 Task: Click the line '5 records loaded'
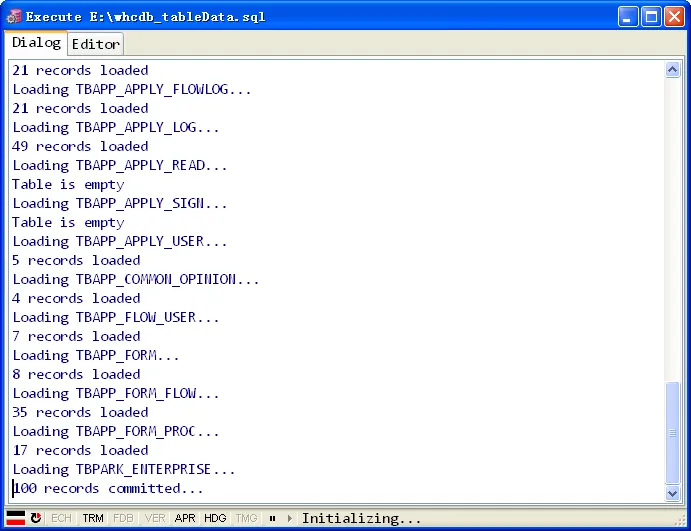pos(76,260)
